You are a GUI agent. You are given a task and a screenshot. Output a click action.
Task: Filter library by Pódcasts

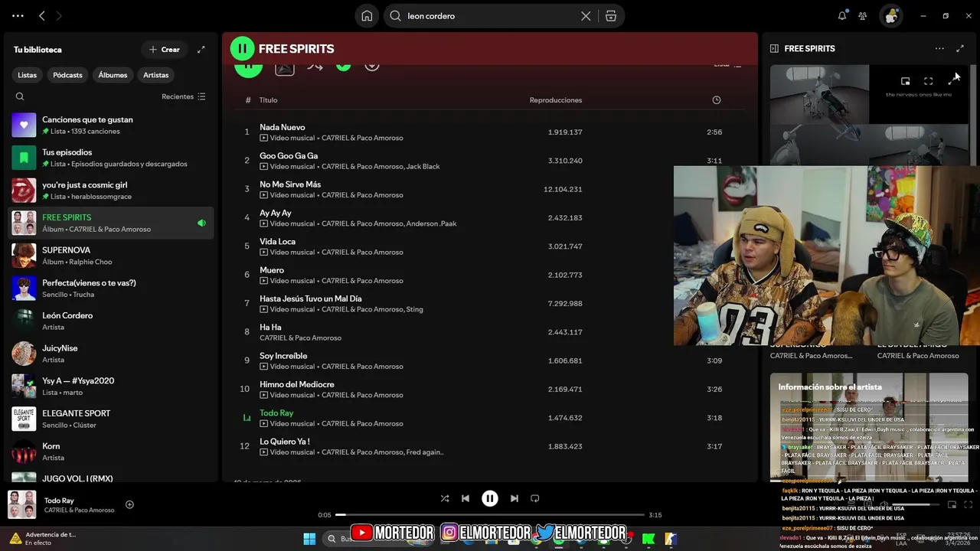pyautogui.click(x=67, y=75)
